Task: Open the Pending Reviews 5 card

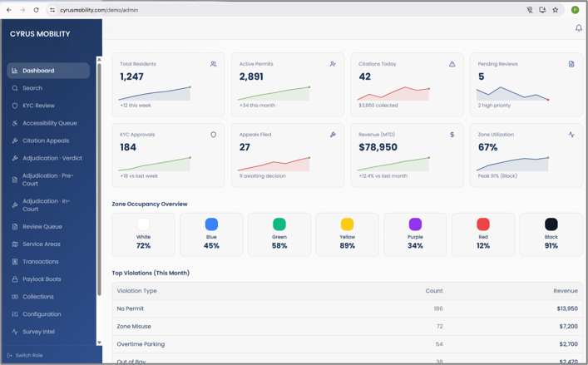Action: (526, 85)
